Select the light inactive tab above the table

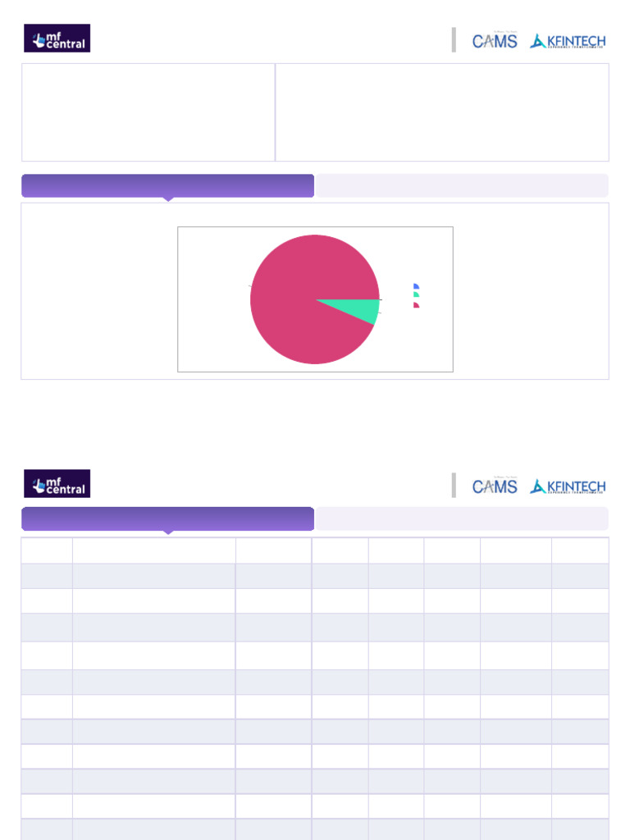pyautogui.click(x=462, y=518)
